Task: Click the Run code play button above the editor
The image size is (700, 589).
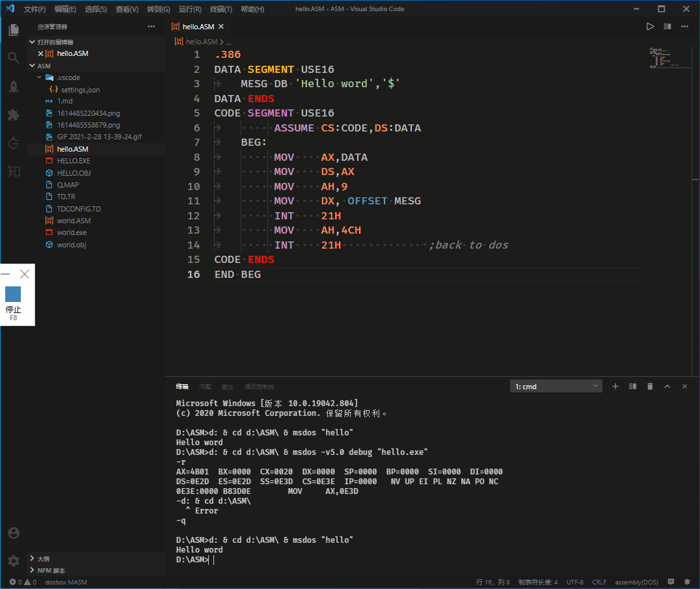Action: [x=650, y=26]
